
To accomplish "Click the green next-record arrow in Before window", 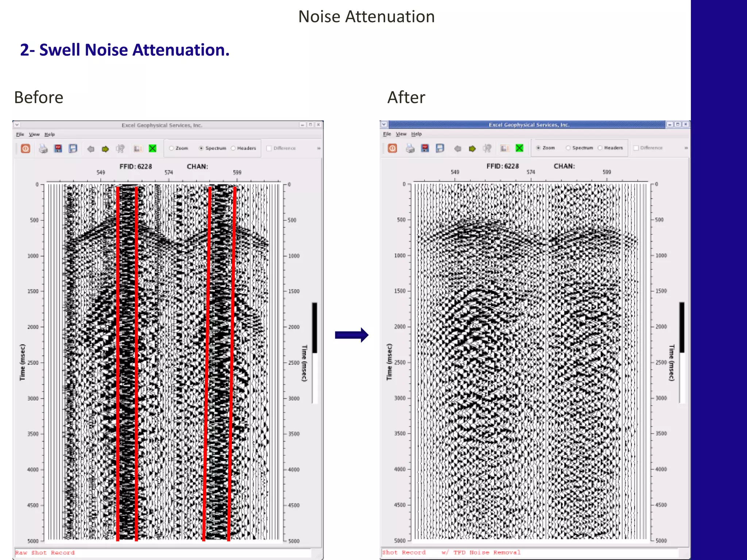I will (105, 149).
